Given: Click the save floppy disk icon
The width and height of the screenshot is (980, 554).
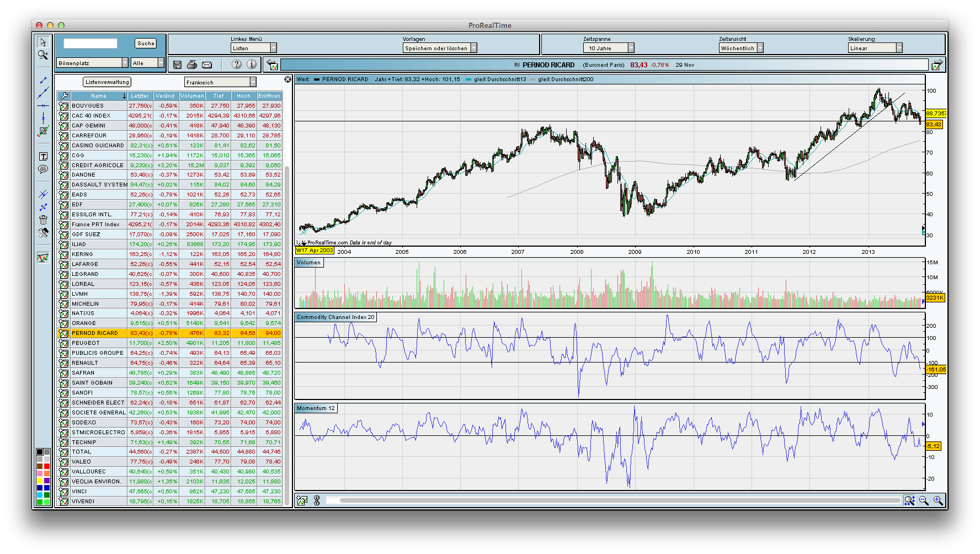Looking at the screenshot, I should tap(177, 65).
